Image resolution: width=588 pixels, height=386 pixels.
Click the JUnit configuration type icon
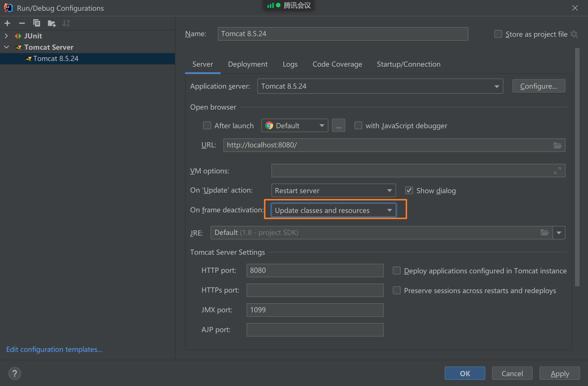tap(18, 36)
